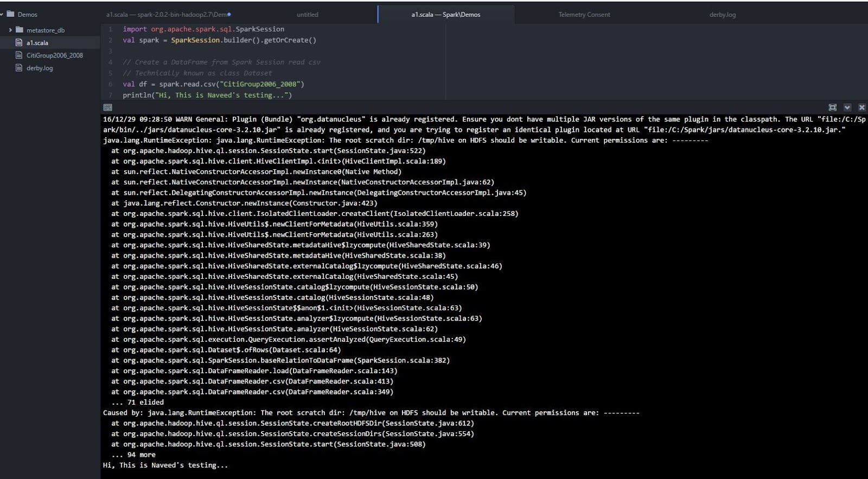The width and height of the screenshot is (868, 479).
Task: Click the modified dot on spark-2.0.2 tab
Action: [229, 15]
